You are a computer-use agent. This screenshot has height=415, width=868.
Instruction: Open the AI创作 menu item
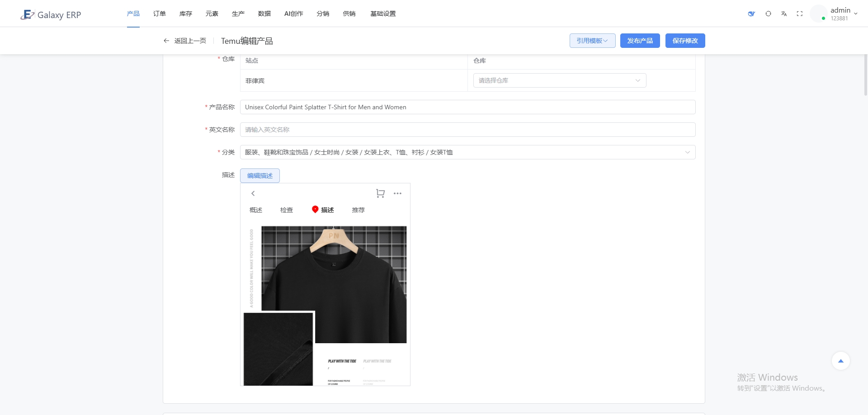[293, 14]
